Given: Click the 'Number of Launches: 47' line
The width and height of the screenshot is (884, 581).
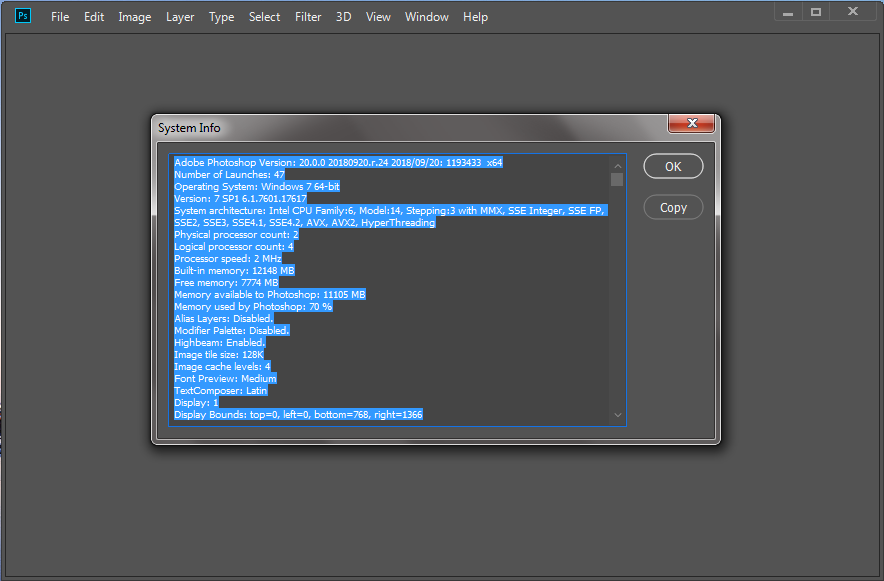Looking at the screenshot, I should point(229,175).
